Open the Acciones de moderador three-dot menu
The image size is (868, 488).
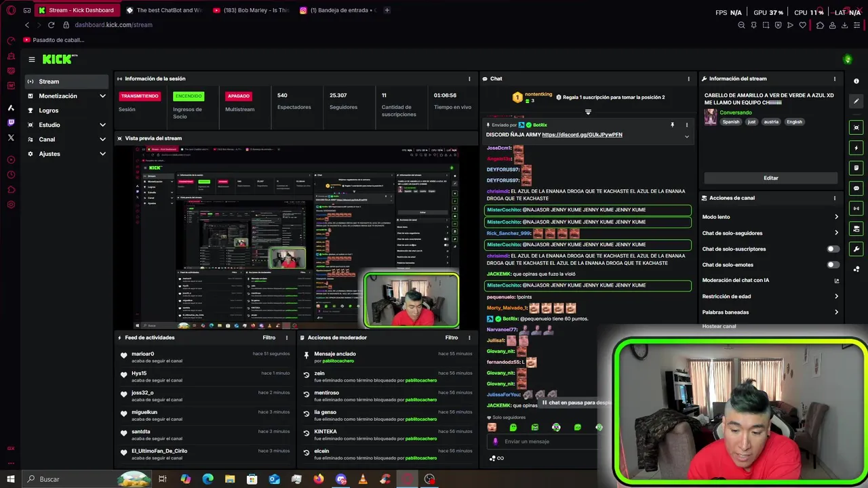(x=469, y=338)
